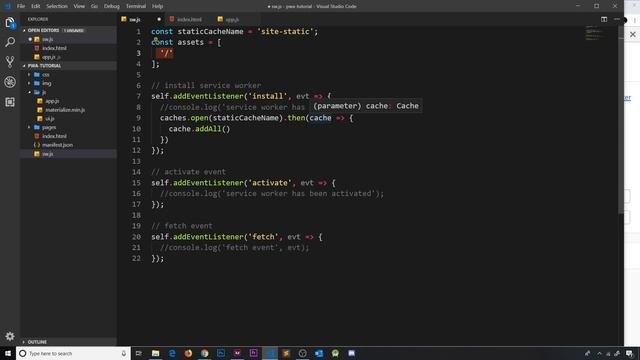Open the Manage gear at bottom left

pos(10,336)
